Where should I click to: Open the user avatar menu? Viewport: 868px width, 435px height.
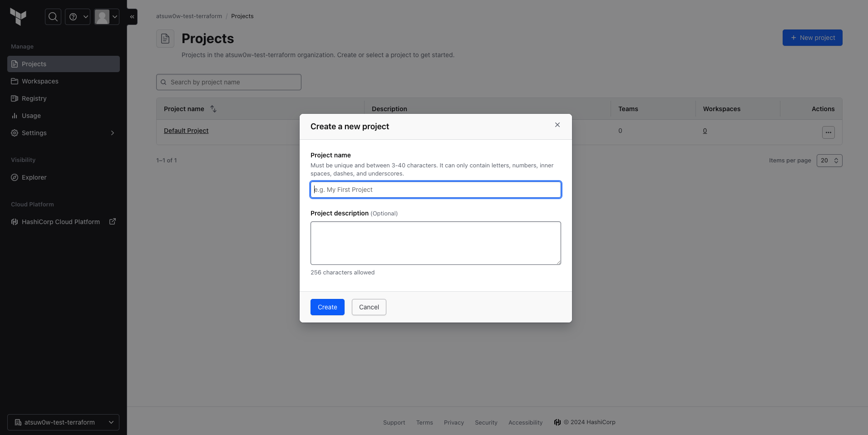point(107,17)
